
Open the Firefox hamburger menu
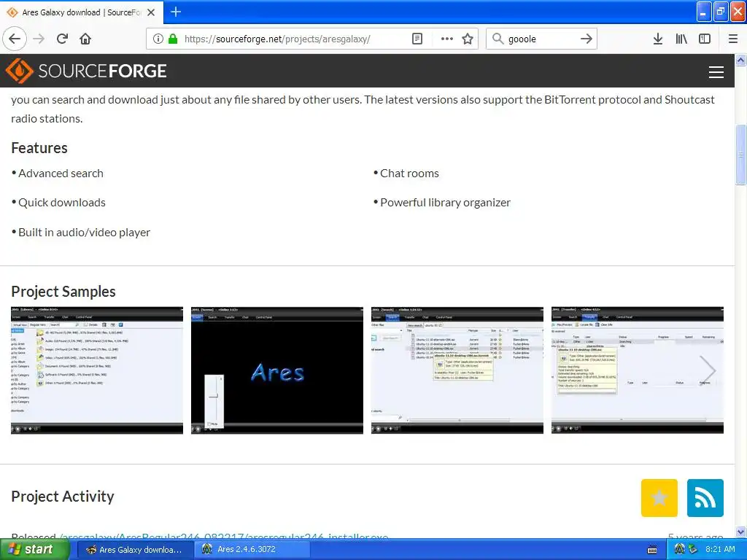(733, 39)
